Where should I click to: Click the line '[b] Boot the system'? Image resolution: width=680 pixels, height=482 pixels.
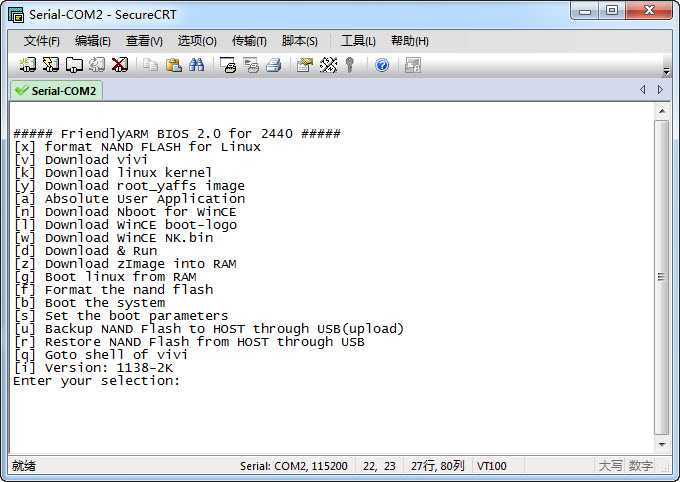coord(89,303)
